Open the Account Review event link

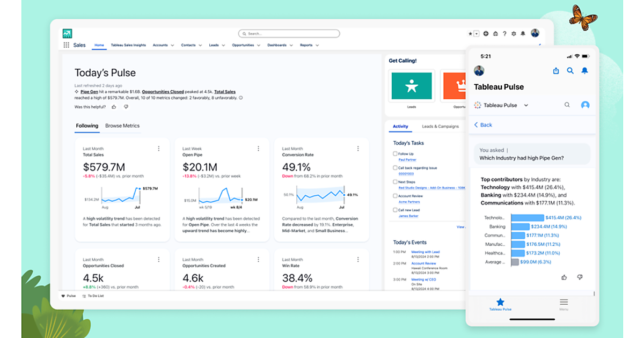coord(424,263)
